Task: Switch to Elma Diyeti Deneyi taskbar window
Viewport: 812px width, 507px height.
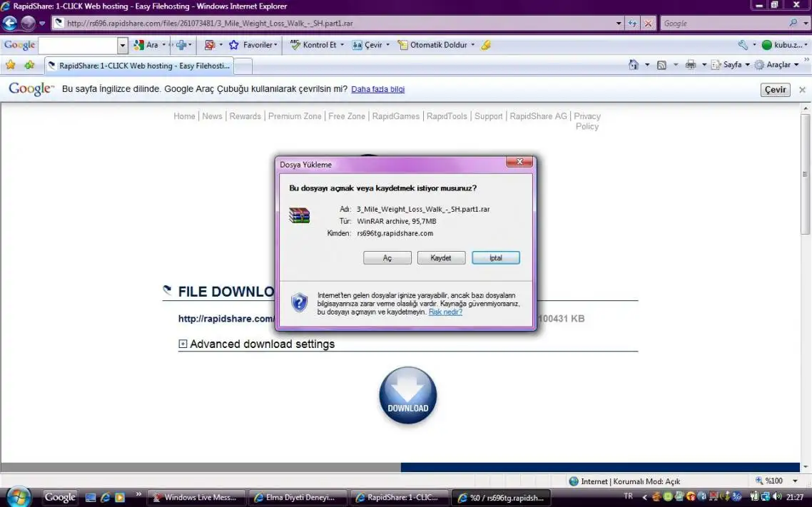Action: [x=298, y=498]
